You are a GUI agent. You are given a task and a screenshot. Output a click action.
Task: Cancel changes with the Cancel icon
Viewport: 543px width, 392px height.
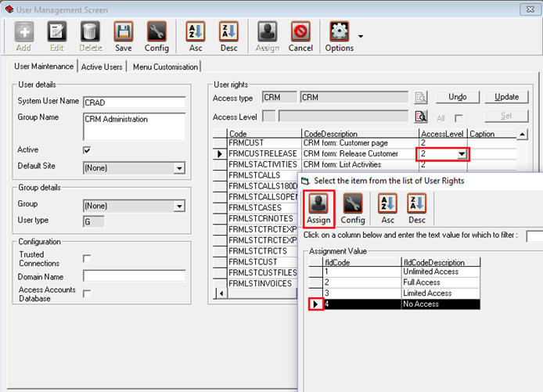point(300,32)
